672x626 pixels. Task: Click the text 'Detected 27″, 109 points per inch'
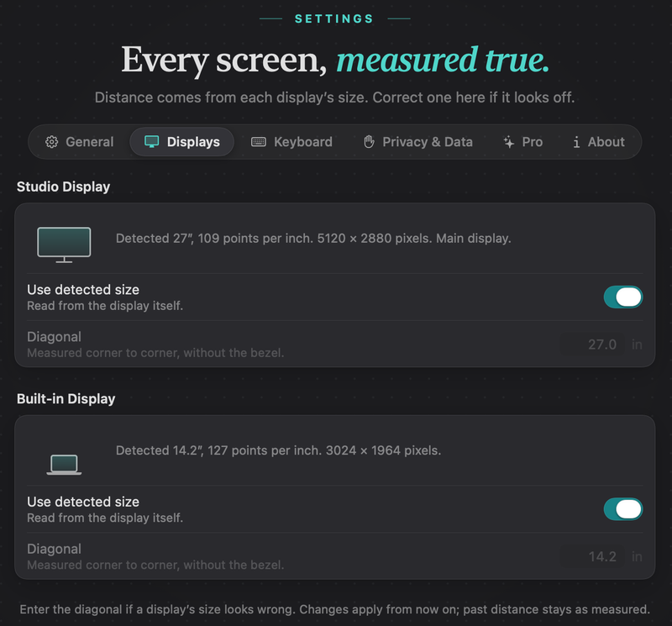214,239
